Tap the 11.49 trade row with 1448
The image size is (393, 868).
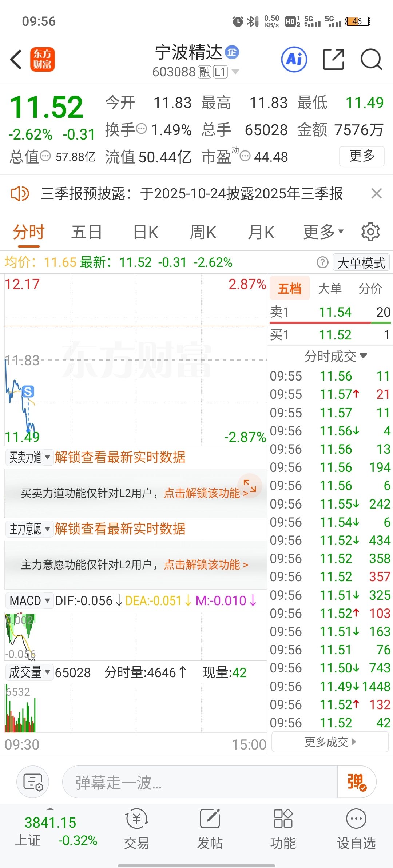[x=330, y=686]
